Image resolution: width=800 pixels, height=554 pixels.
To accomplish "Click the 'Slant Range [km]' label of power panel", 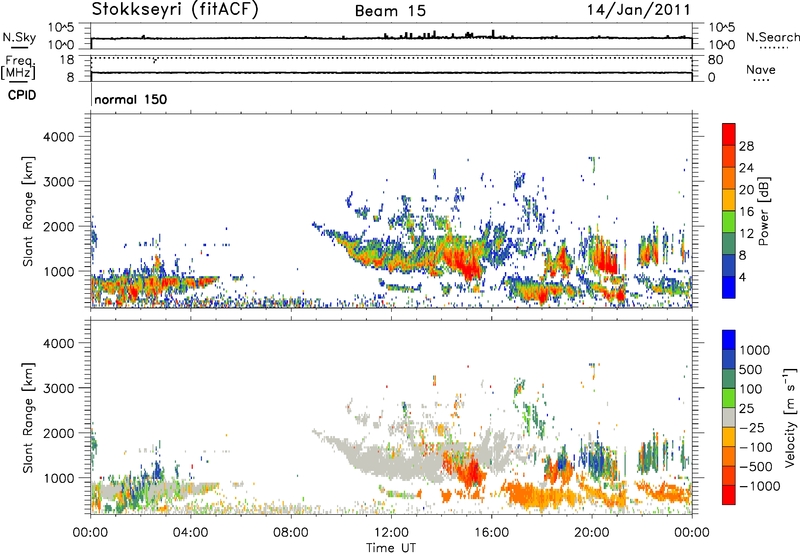I will tap(28, 211).
